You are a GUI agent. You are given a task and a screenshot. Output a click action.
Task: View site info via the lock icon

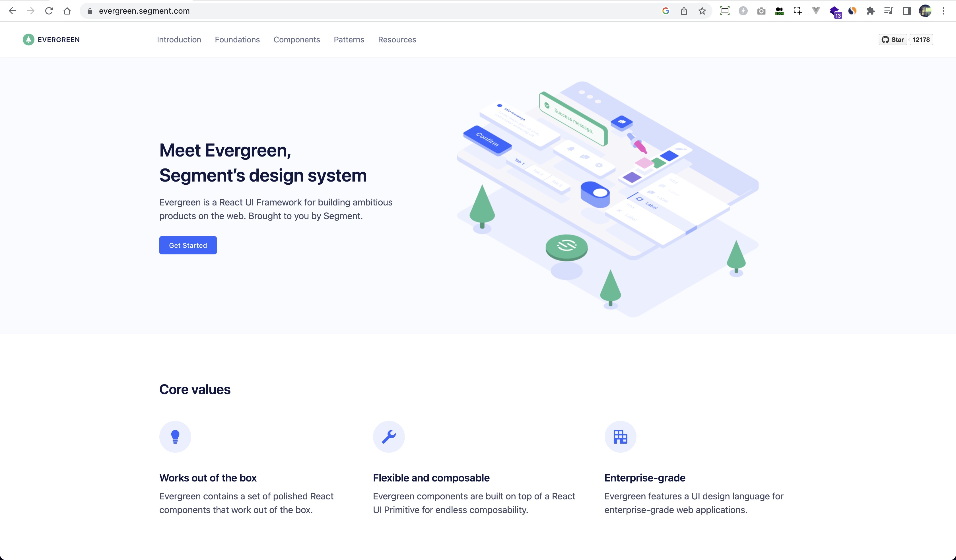(x=90, y=11)
